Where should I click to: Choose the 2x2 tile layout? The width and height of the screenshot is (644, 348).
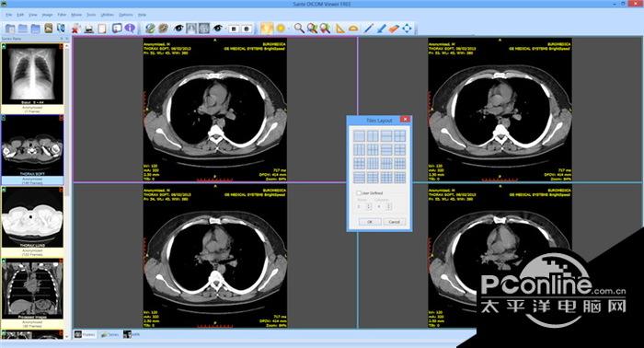point(400,136)
